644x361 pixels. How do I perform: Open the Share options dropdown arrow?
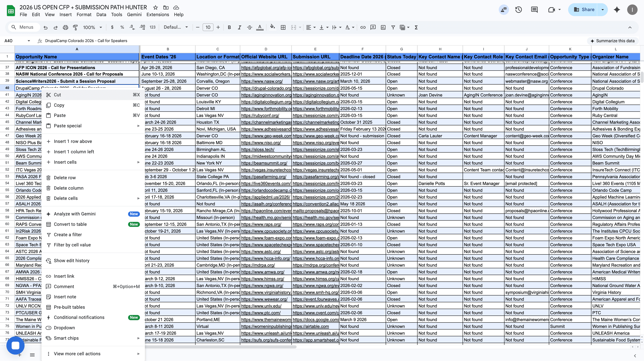coord(603,10)
